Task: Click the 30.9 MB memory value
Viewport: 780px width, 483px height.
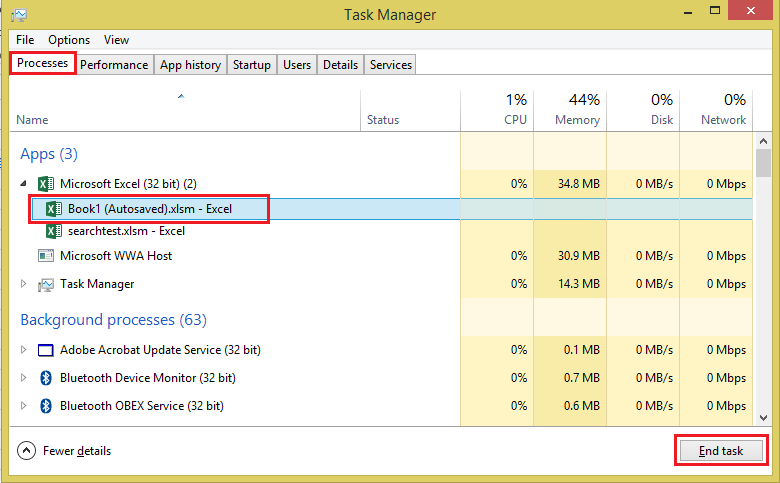Action: pos(579,256)
